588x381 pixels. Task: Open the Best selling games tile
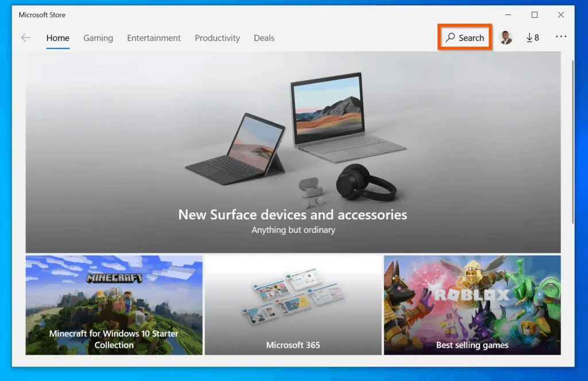tap(472, 305)
